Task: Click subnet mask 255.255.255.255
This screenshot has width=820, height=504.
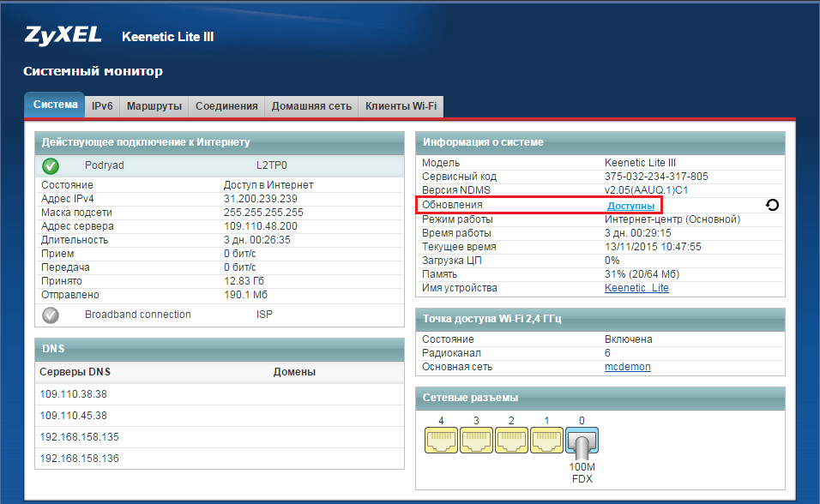Action: pos(263,213)
